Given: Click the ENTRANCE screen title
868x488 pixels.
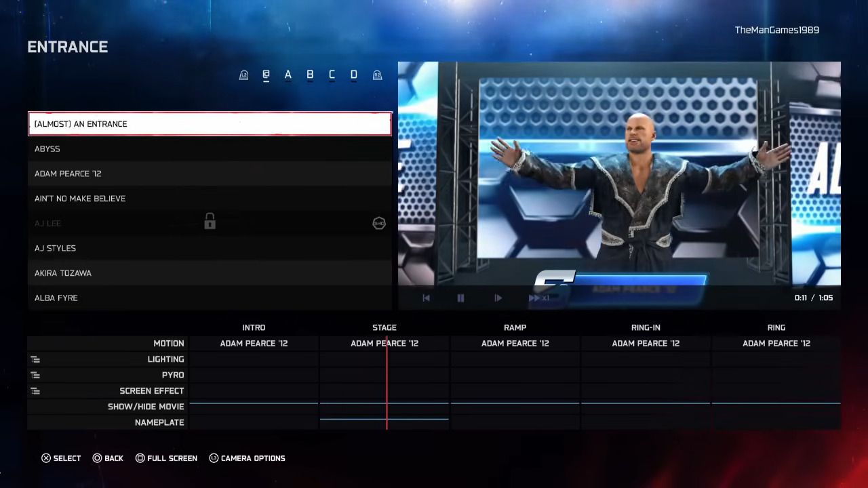Looking at the screenshot, I should coord(68,47).
